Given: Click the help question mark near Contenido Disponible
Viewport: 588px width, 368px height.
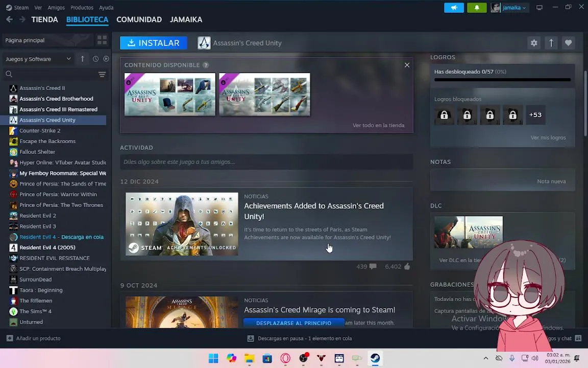Looking at the screenshot, I should pos(206,65).
